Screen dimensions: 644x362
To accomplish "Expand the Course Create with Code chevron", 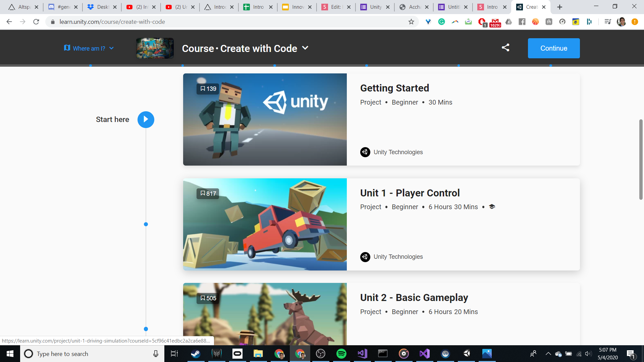I will click(305, 48).
